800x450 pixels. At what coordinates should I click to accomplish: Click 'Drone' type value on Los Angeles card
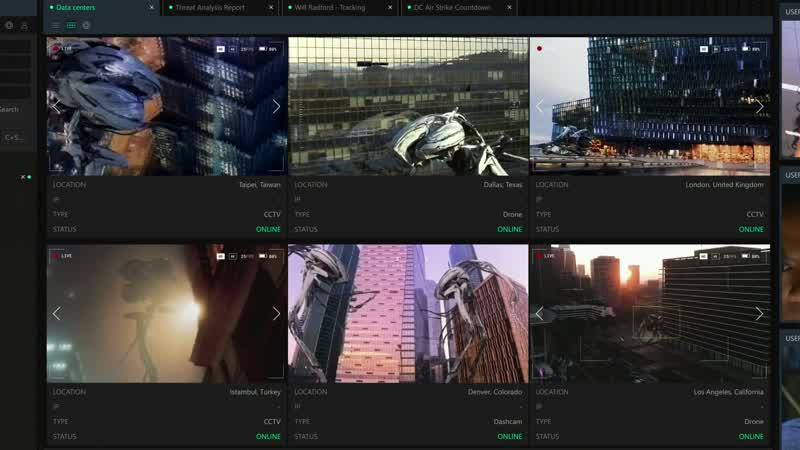click(x=754, y=421)
